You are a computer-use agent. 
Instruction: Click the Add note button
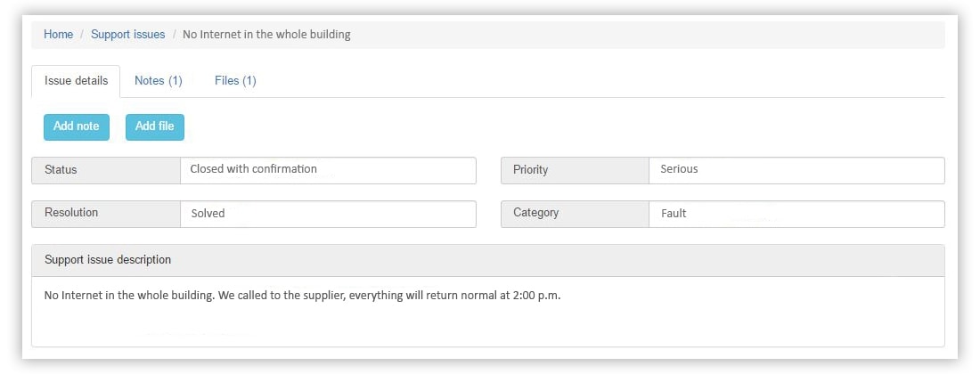click(77, 126)
